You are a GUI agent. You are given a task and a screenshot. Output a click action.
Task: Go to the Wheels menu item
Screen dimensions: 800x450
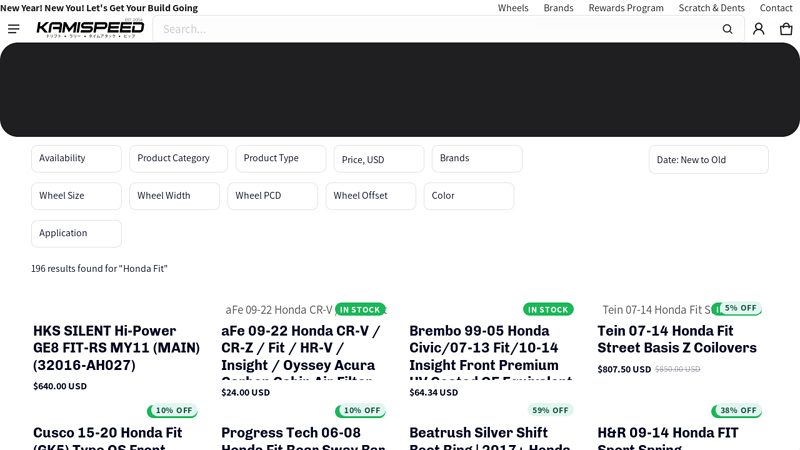(513, 8)
